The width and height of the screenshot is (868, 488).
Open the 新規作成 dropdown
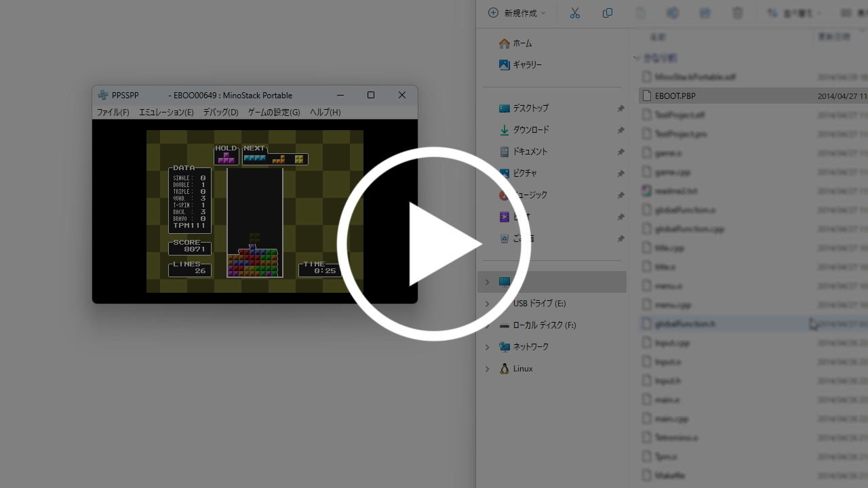tap(517, 13)
